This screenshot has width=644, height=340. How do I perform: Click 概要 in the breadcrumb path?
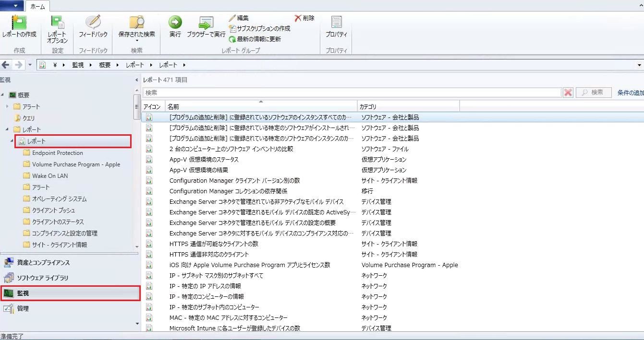click(105, 65)
